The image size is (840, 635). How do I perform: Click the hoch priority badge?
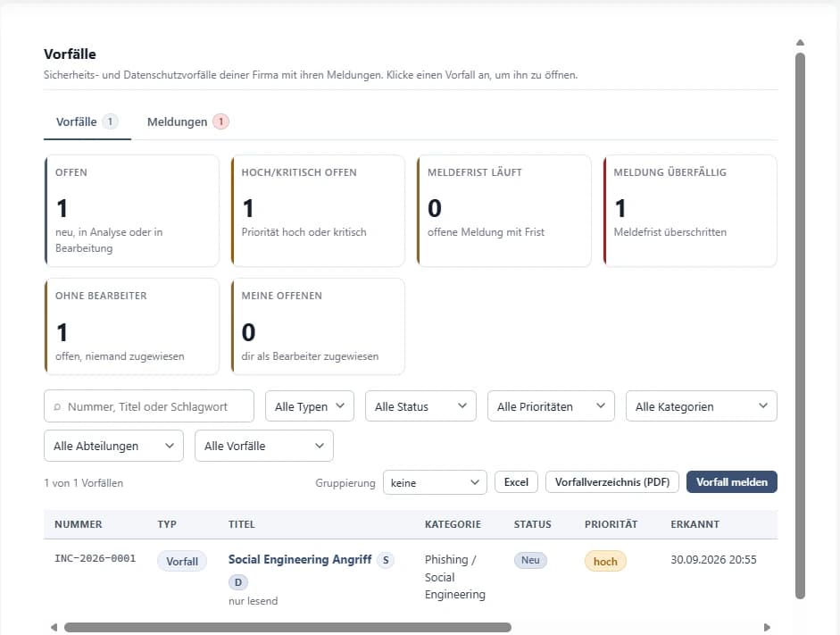tap(605, 561)
